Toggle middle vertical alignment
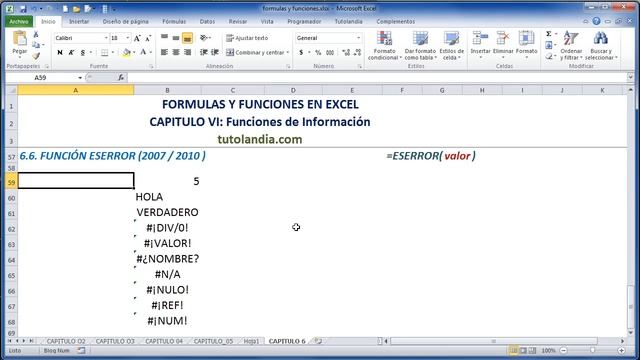Screen dimensions: 640x360 pos(176,38)
